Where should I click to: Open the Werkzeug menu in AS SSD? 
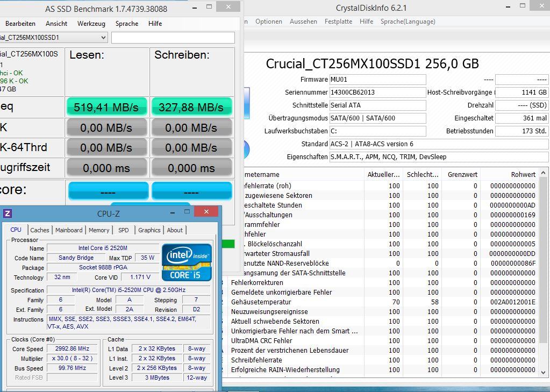click(91, 24)
